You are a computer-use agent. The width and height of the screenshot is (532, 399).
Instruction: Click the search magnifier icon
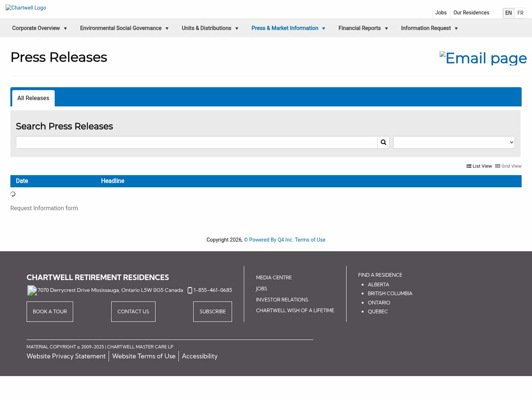pos(383,142)
